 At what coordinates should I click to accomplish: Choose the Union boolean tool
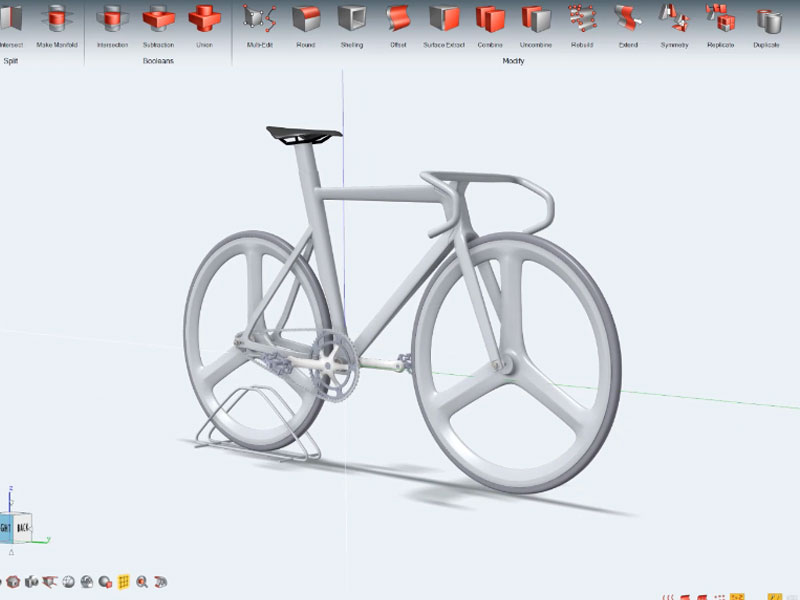[204, 22]
